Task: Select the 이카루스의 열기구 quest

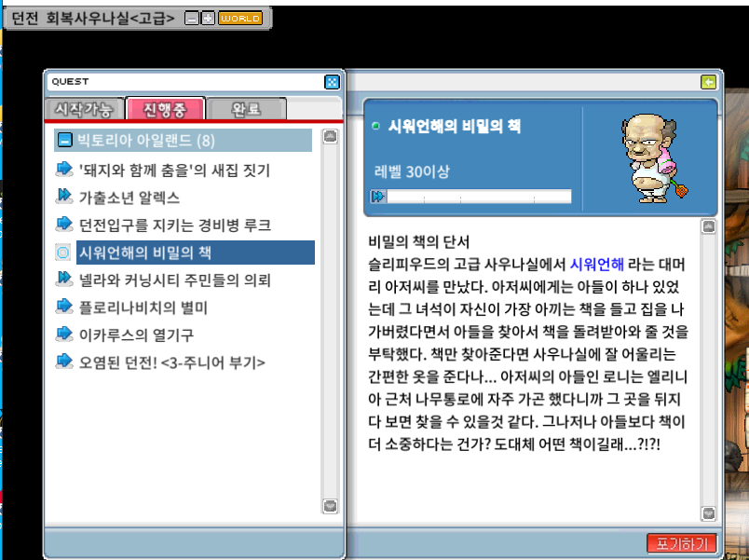Action: pos(137,335)
